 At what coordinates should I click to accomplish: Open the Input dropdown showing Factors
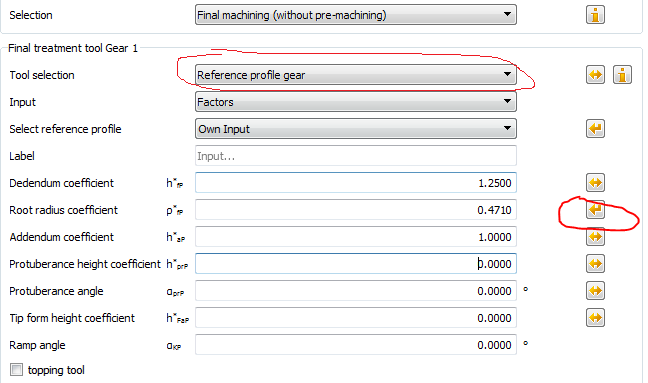[356, 102]
